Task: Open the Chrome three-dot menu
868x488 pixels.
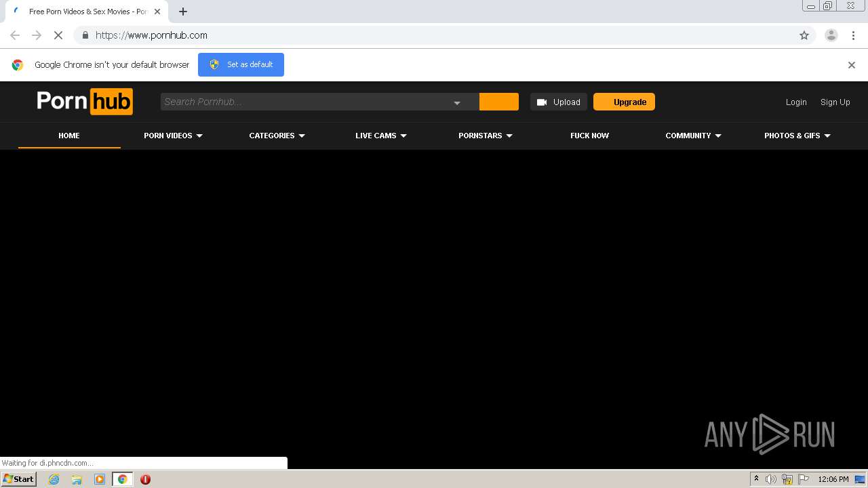Action: (x=854, y=35)
